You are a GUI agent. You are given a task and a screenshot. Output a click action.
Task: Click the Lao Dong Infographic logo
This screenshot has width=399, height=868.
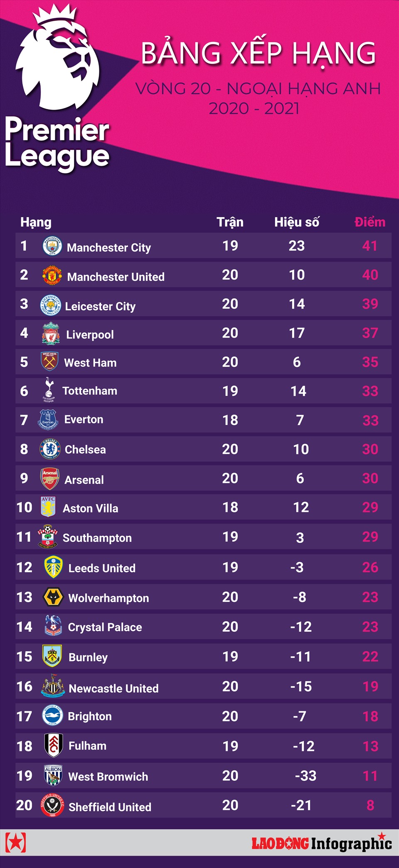pos(322,843)
